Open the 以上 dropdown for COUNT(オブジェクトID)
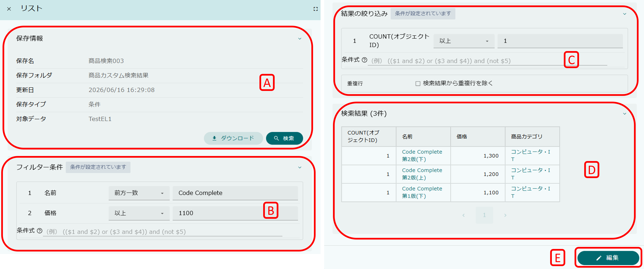644x269 pixels. point(464,41)
